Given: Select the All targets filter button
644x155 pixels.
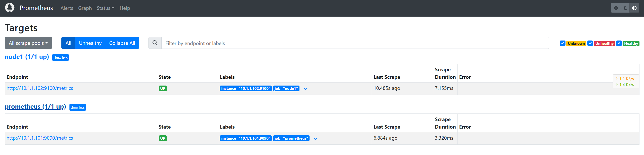Looking at the screenshot, I should [68, 43].
